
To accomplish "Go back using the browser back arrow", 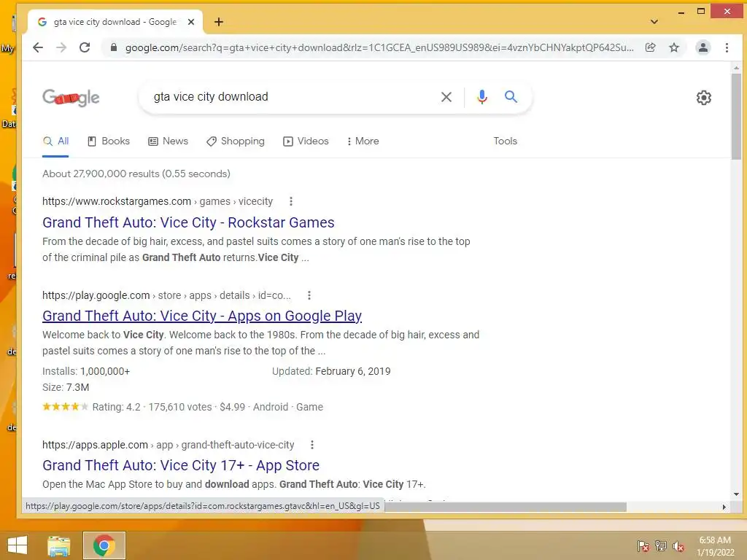I will pyautogui.click(x=38, y=47).
